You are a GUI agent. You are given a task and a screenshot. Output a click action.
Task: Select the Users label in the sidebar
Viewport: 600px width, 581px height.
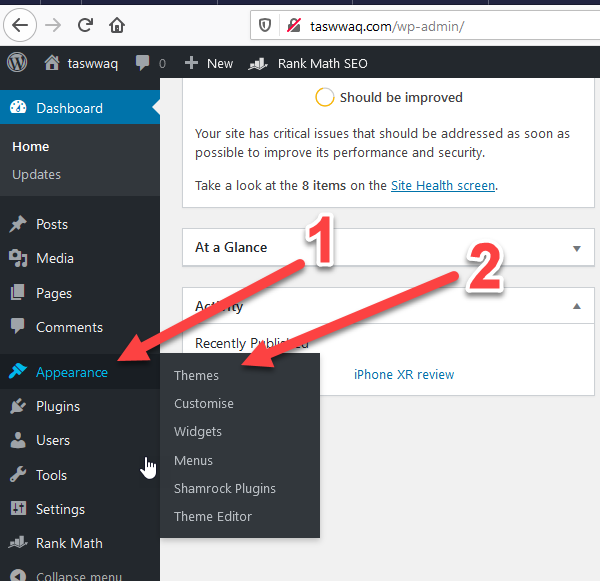pyautogui.click(x=53, y=441)
